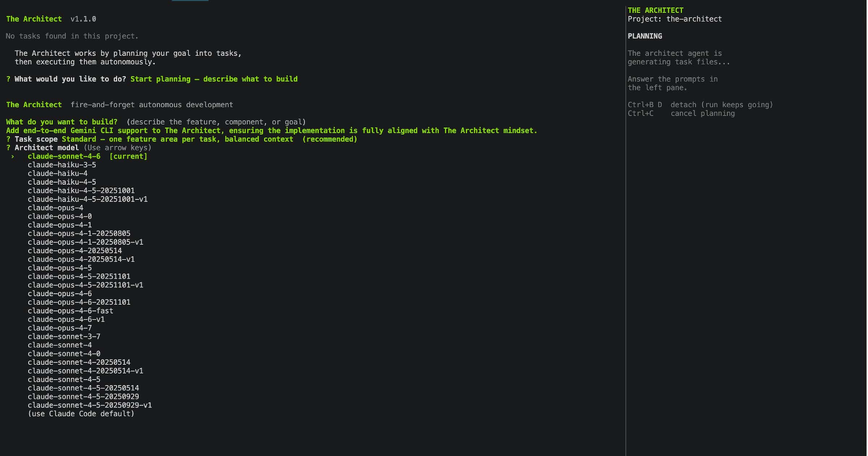
Task: Select the plain claude-opus-4-6 model entry
Action: coord(60,294)
